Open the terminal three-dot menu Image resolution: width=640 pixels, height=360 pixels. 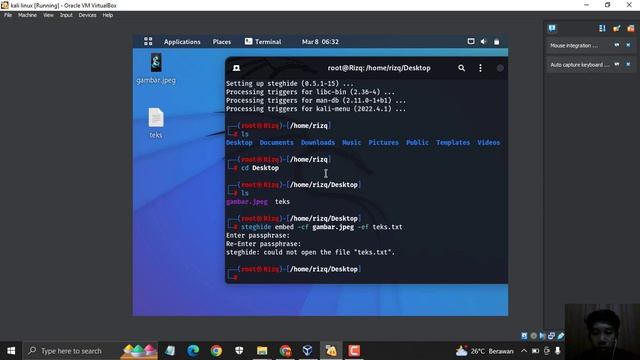480,68
